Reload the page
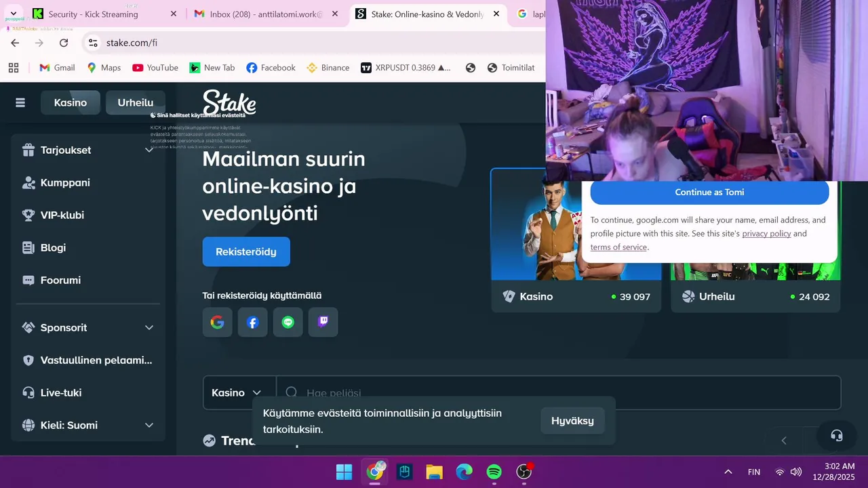Viewport: 868px width, 488px height. pos(64,43)
